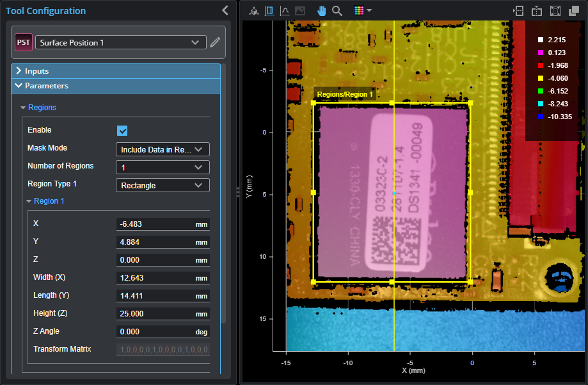This screenshot has width=588, height=385.
Task: Open the Number of Regions dropdown
Action: tap(163, 167)
